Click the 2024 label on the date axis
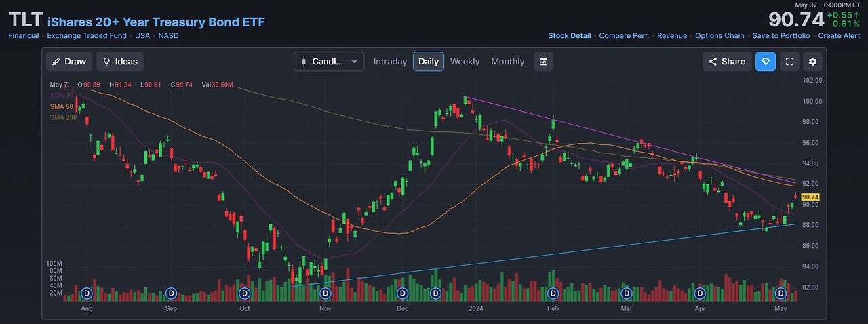 476,308
